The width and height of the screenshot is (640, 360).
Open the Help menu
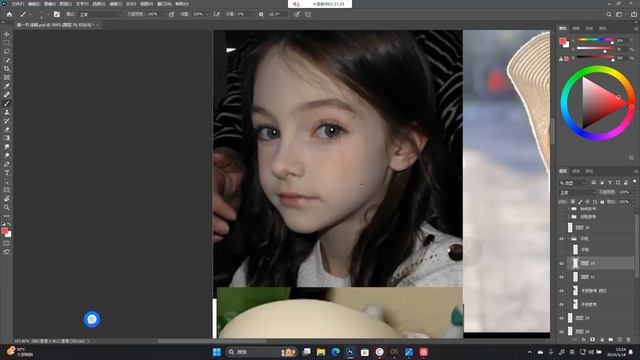[x=182, y=4]
